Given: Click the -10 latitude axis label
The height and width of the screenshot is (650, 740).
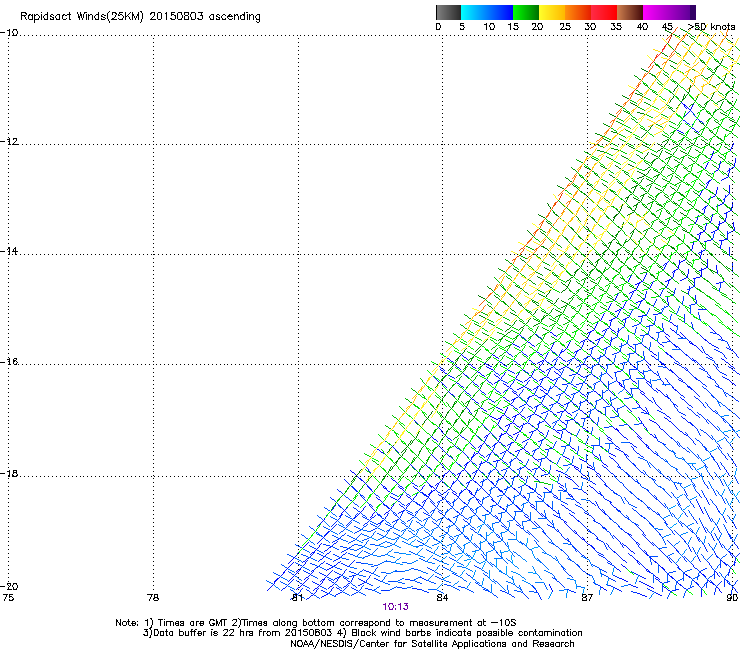Looking at the screenshot, I should point(9,33).
